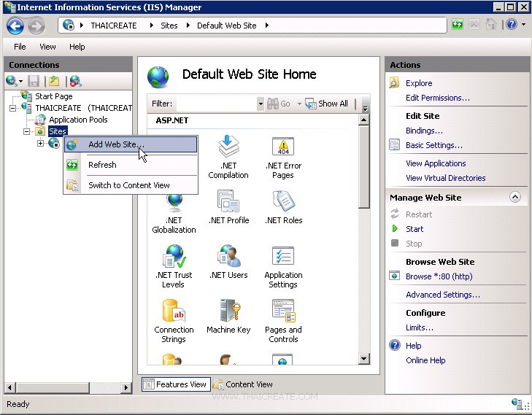Image resolution: width=532 pixels, height=415 pixels.
Task: Click the features list scroll down arrow
Action: 363,359
